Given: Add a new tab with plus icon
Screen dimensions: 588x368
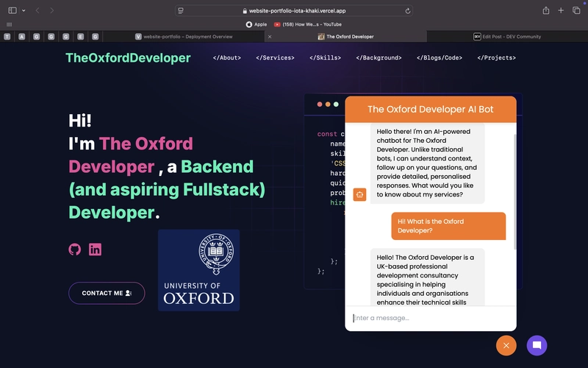Looking at the screenshot, I should coord(561,10).
